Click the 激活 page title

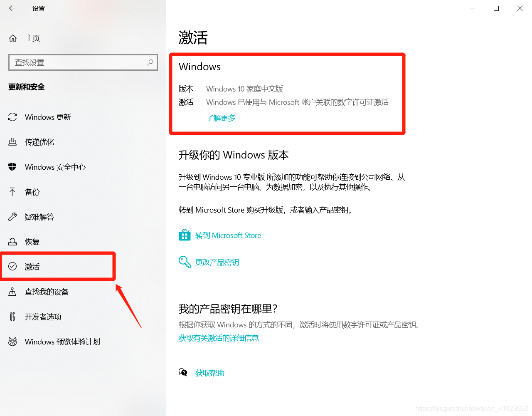click(193, 37)
